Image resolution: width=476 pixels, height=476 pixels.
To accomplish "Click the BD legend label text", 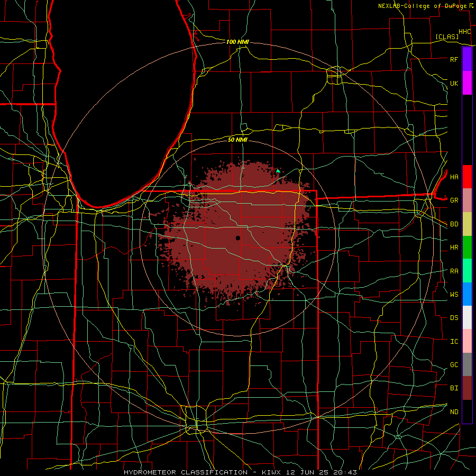I will point(454,224).
